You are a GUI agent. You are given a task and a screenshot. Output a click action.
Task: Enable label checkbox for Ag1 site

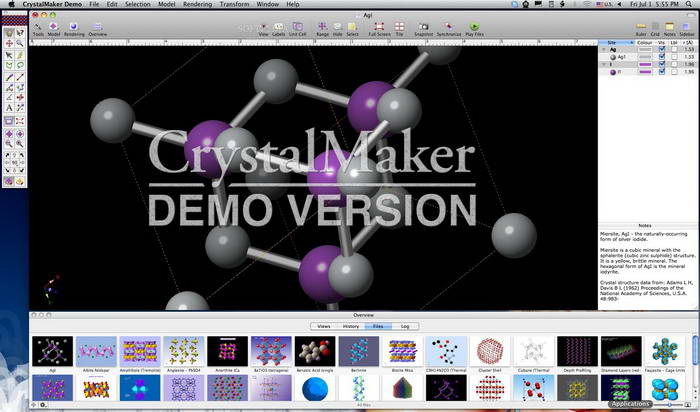(x=674, y=57)
